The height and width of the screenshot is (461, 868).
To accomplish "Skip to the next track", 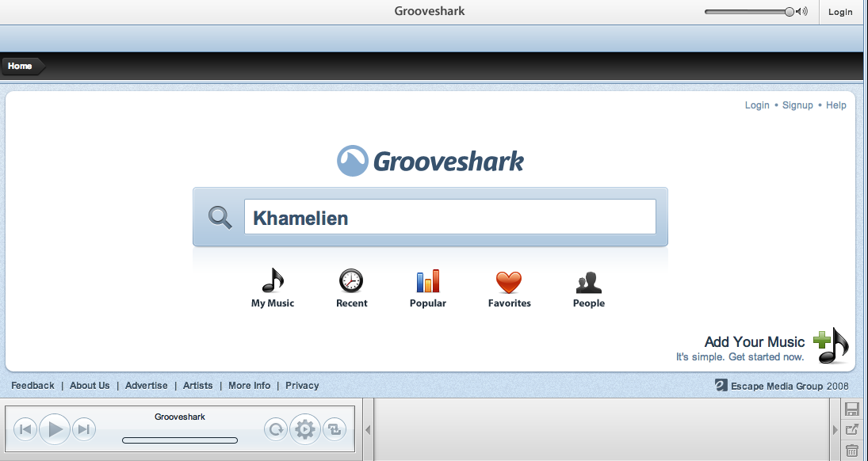I will (x=83, y=429).
